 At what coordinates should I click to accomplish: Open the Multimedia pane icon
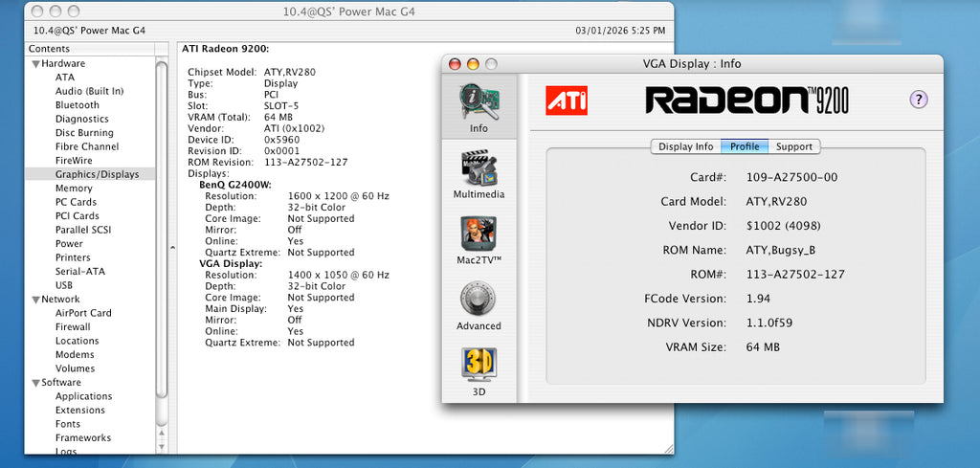(x=479, y=167)
